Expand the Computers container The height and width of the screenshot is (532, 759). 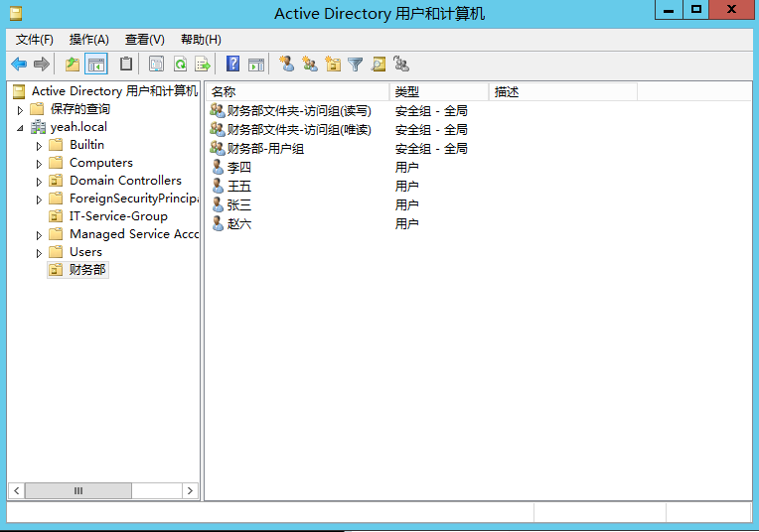39,164
